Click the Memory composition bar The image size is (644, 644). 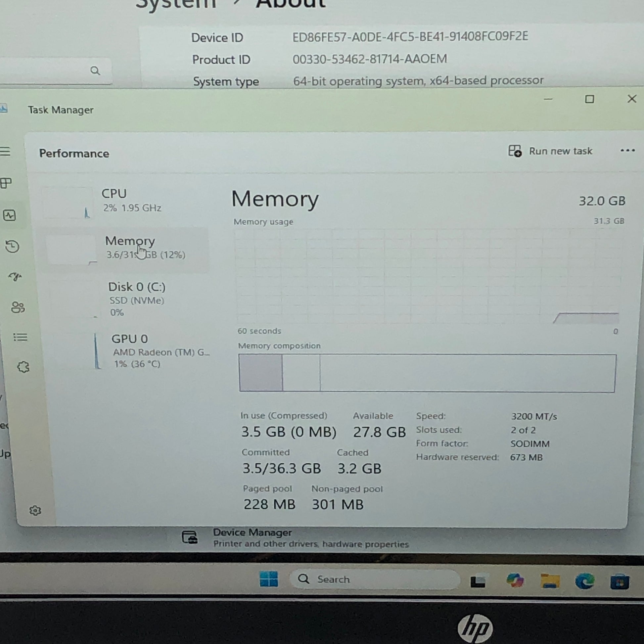427,373
